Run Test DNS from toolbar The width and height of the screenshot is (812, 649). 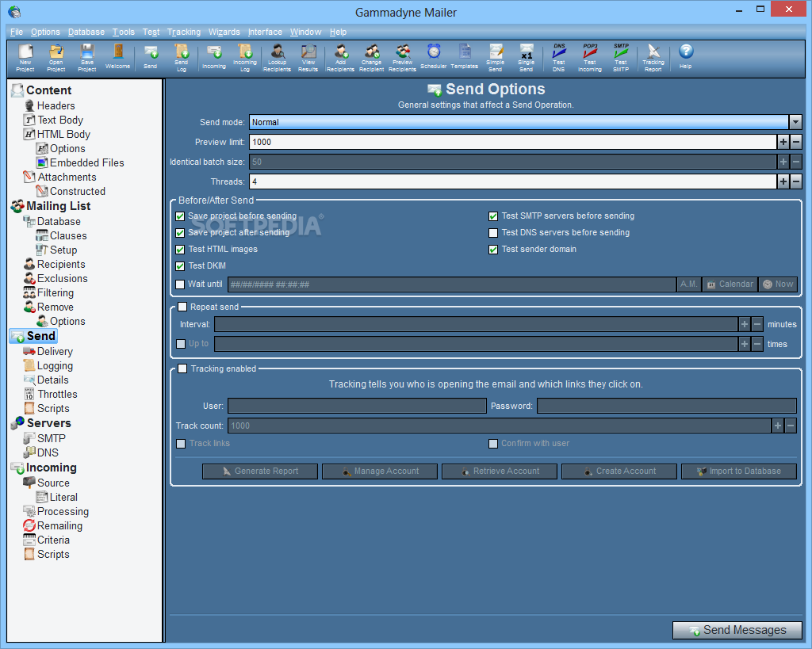pos(559,58)
